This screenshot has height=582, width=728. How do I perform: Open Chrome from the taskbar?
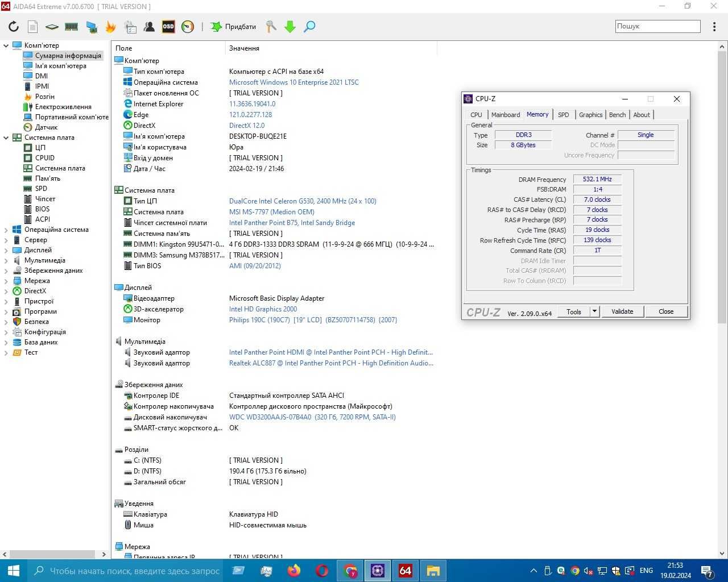pos(350,571)
